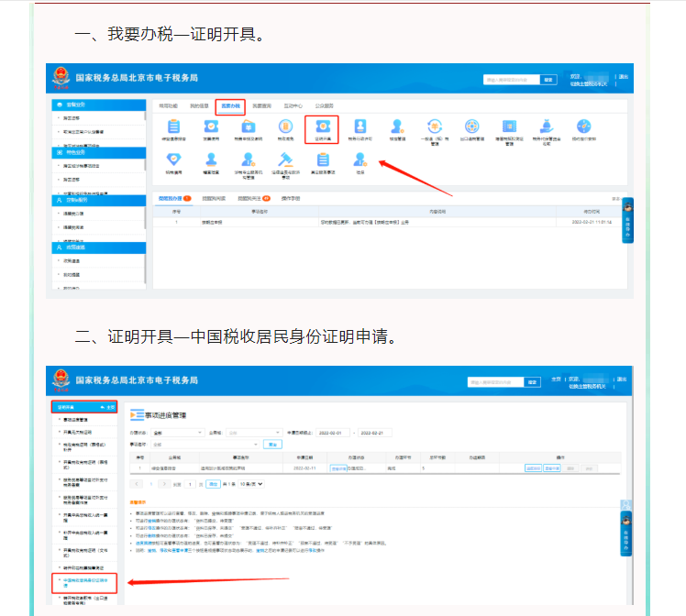Go to next page with right arrow

164,484
